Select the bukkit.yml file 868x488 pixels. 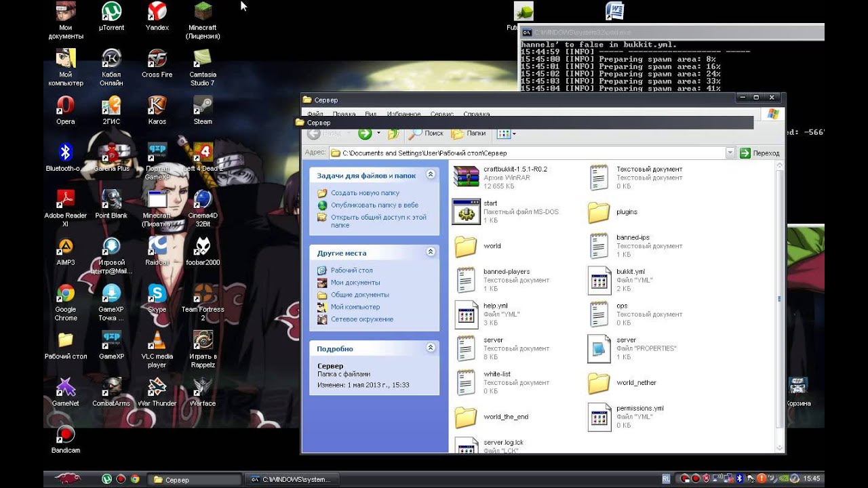point(620,280)
